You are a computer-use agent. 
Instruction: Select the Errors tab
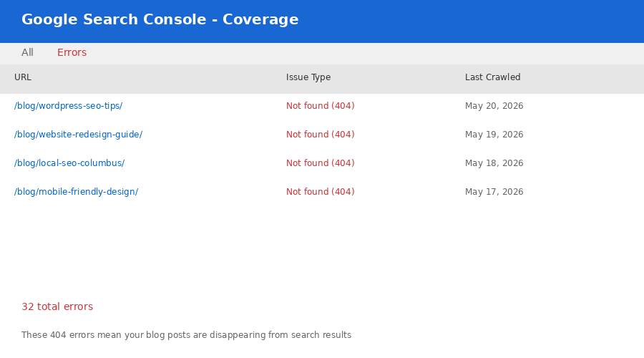[x=72, y=52]
